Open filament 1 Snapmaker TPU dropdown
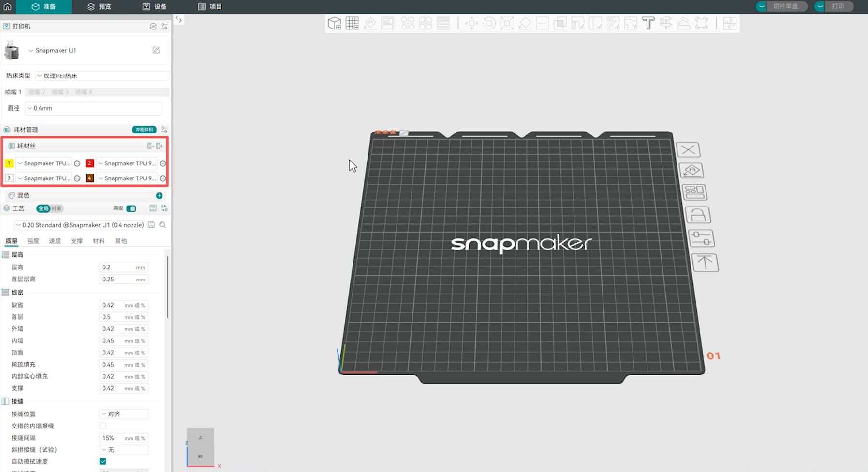This screenshot has width=868, height=472. (x=44, y=163)
